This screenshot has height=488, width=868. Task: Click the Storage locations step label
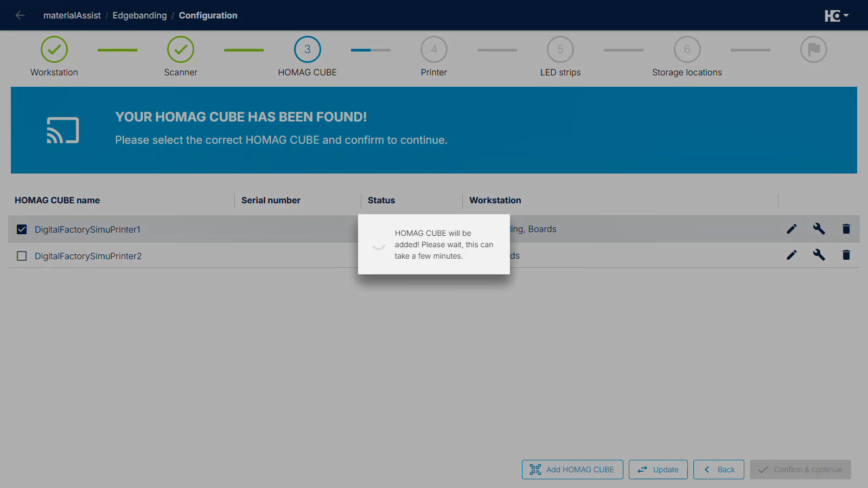tap(687, 72)
